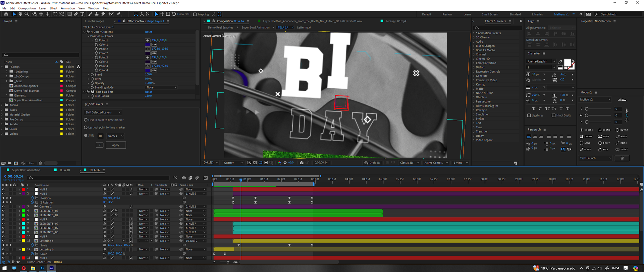Click the Motion 2 STARE tool
Screen dimensions: 644x272
[x=622, y=150]
